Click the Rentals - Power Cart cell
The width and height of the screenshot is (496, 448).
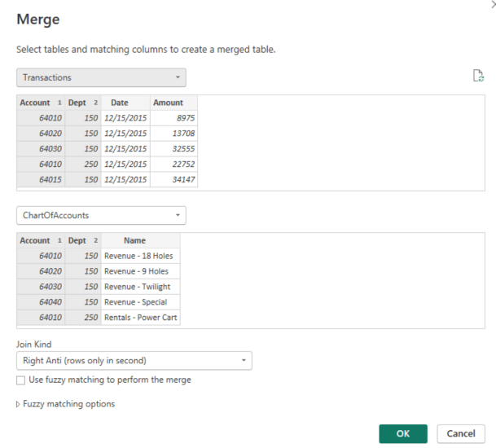coord(140,318)
